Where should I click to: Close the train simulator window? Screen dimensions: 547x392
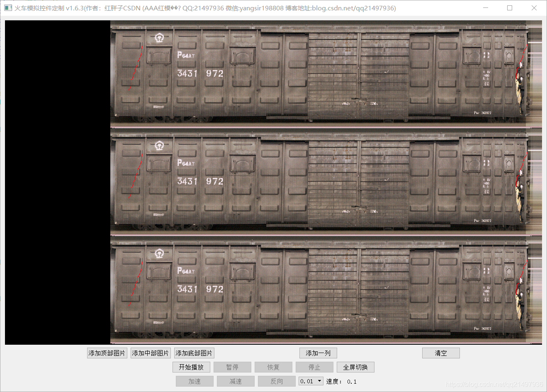(x=534, y=8)
